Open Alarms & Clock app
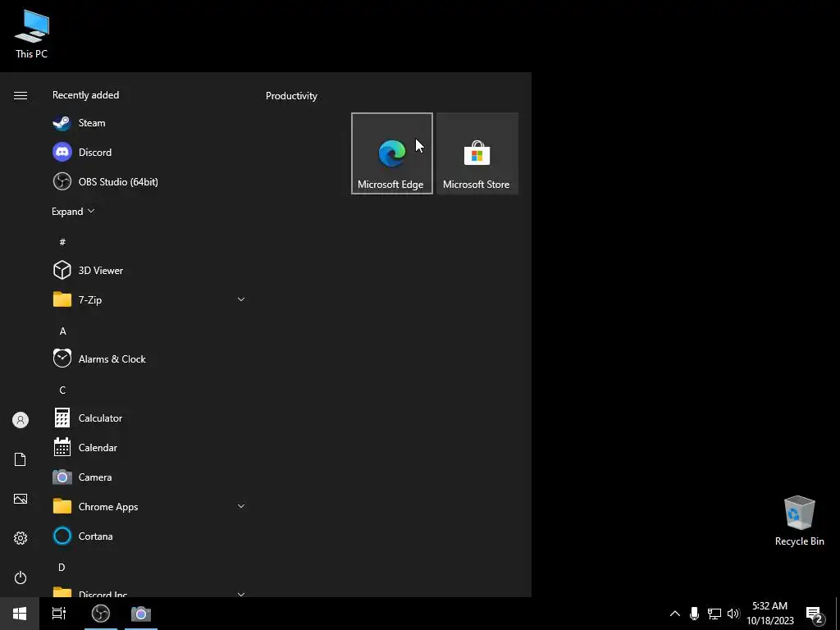This screenshot has height=630, width=840. [149, 359]
